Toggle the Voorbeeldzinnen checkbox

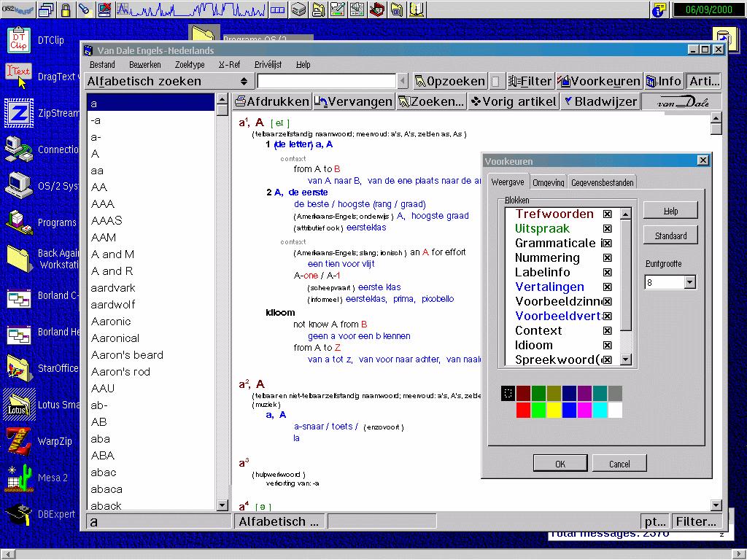coord(608,301)
